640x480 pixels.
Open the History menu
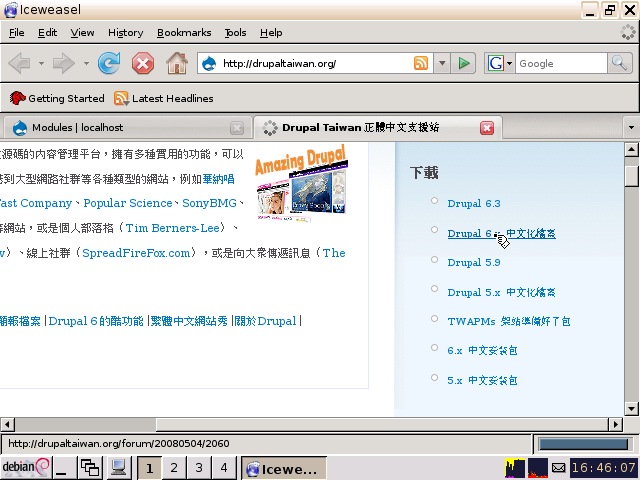(125, 33)
